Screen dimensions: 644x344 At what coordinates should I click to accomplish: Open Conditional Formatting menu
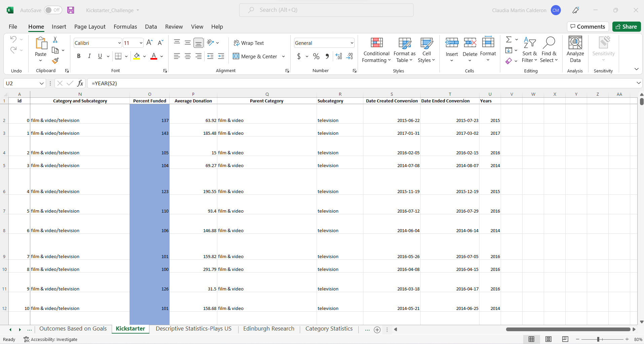tap(376, 50)
